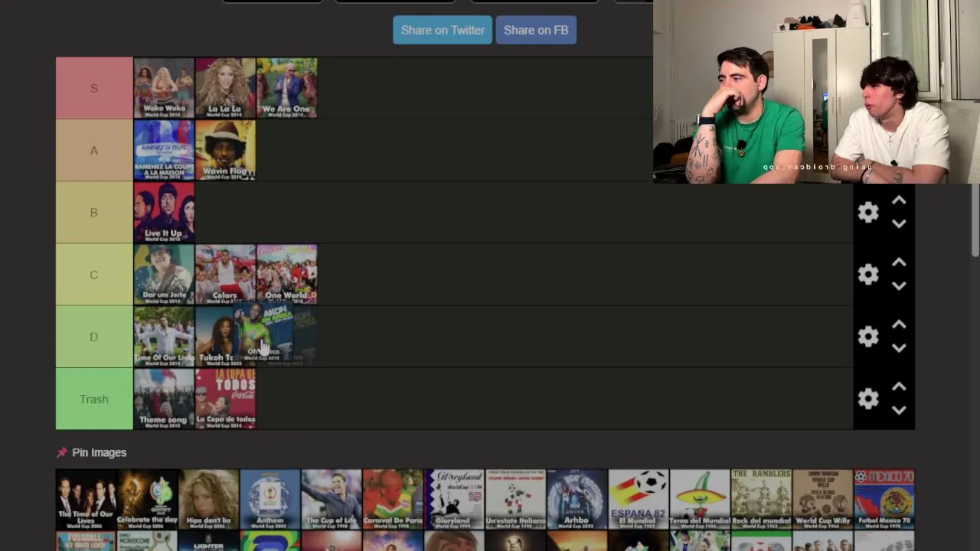
Task: Click the pushpin icon beside Pin Images
Action: (x=62, y=452)
